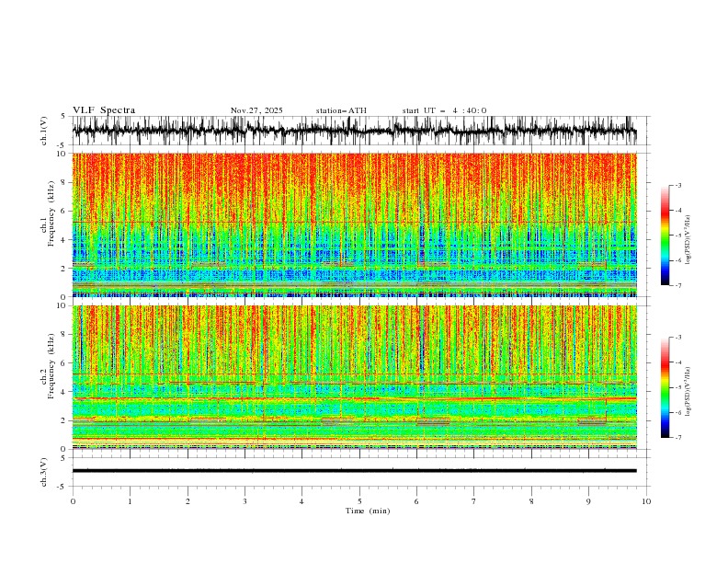Click the ch.2 spectrogram panel

click(x=355, y=377)
